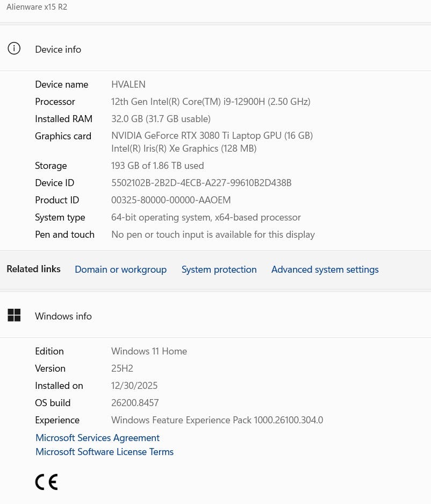Click the Alienware x15 R2 model text
The image size is (431, 504).
coord(37,7)
